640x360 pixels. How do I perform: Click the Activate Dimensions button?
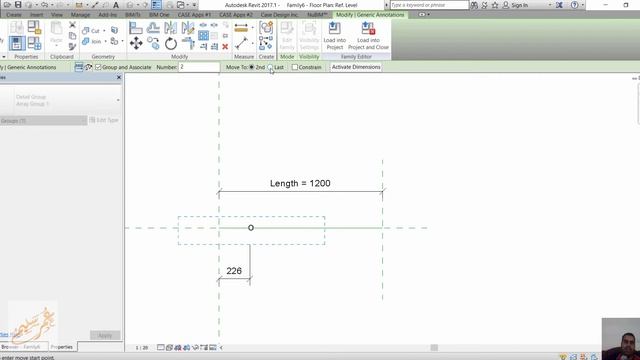[x=356, y=67]
